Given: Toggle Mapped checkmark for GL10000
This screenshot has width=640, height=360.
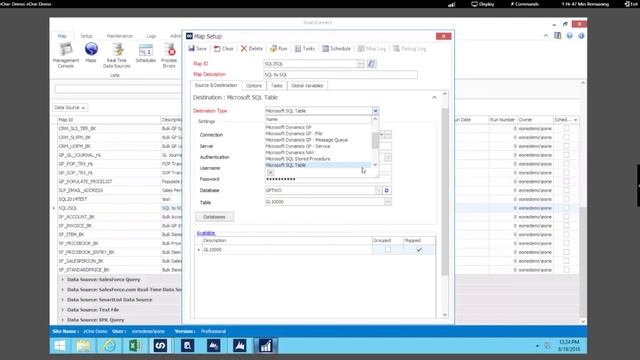Looking at the screenshot, I should click(x=419, y=249).
